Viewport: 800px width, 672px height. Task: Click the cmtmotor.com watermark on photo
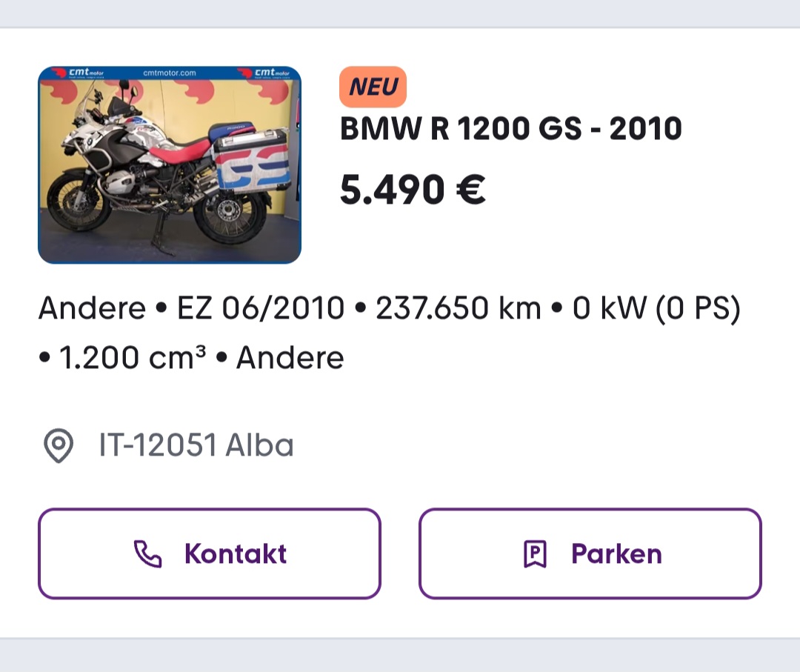(170, 73)
